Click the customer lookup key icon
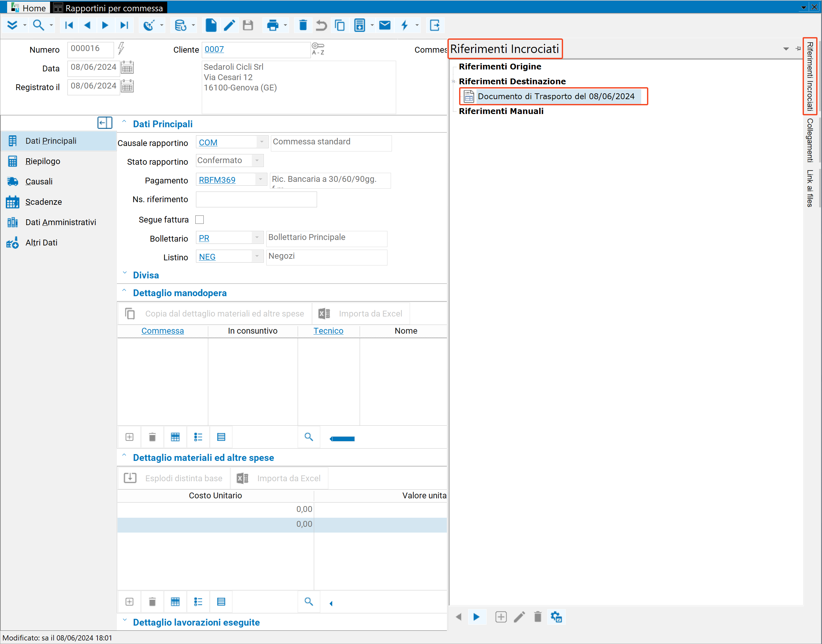Viewport: 822px width, 644px height. (x=318, y=49)
